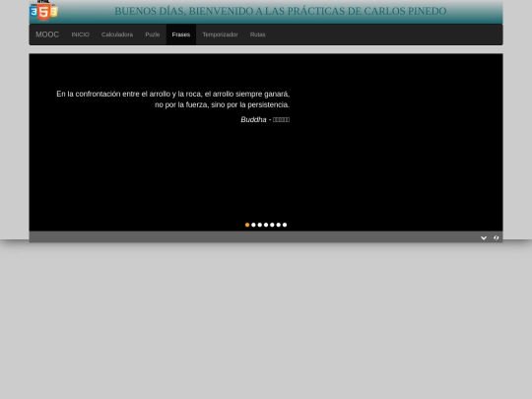Click the down chevron icon below slideshow

484,237
